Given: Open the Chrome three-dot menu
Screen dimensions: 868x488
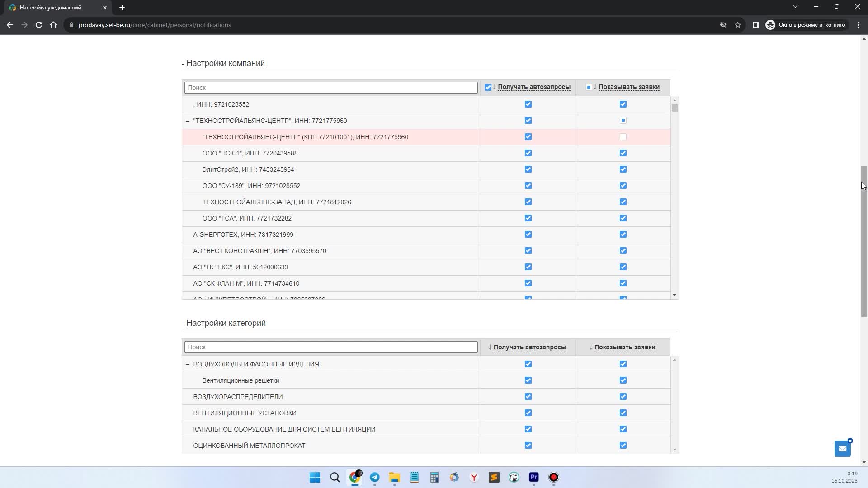Looking at the screenshot, I should (x=858, y=25).
